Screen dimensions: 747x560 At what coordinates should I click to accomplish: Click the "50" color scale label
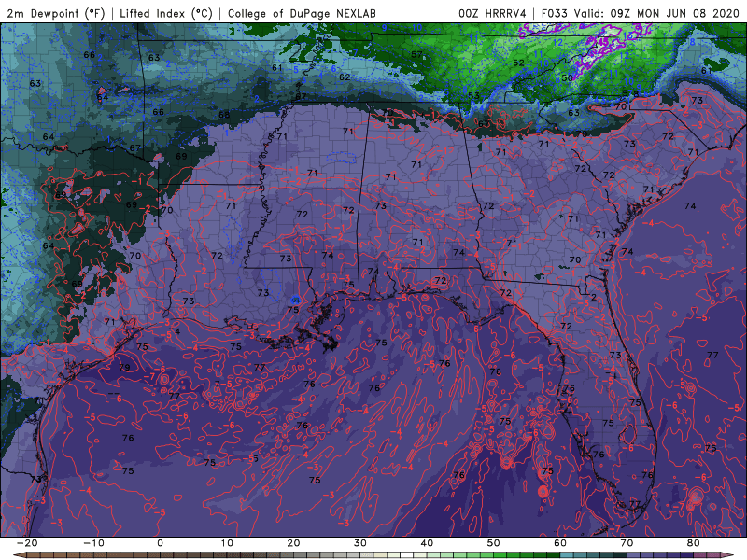494,543
